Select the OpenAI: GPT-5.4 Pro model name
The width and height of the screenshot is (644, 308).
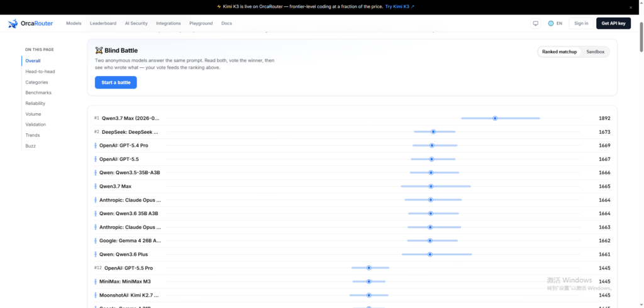click(124, 145)
